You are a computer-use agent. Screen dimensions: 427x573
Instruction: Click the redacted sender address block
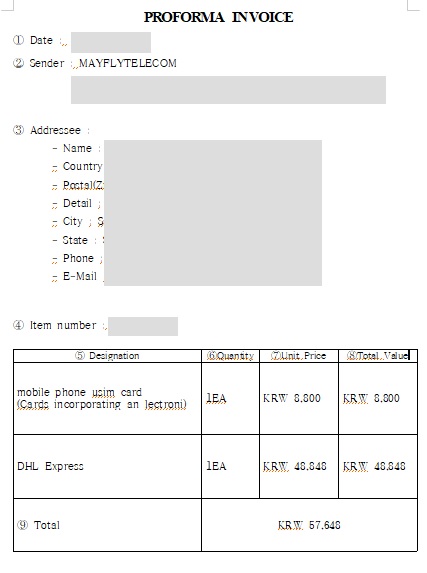[x=228, y=90]
